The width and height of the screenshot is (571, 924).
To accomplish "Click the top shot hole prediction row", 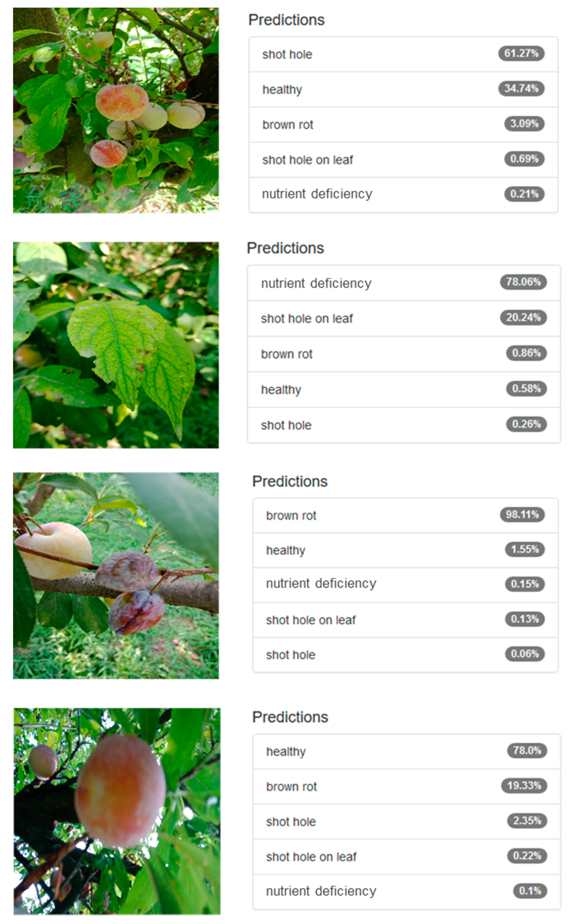I will coord(404,54).
